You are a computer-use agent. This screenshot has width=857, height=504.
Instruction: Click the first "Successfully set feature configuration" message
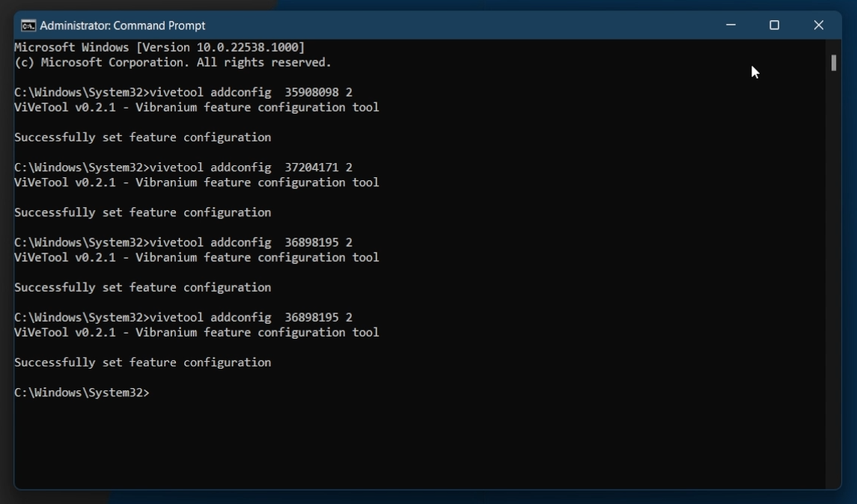(x=142, y=138)
